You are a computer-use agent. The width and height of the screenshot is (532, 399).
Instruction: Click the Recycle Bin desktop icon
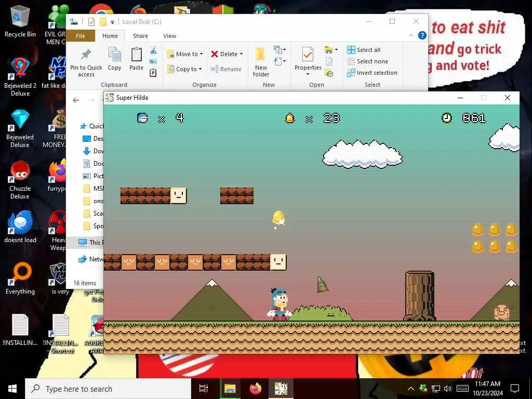(20, 21)
